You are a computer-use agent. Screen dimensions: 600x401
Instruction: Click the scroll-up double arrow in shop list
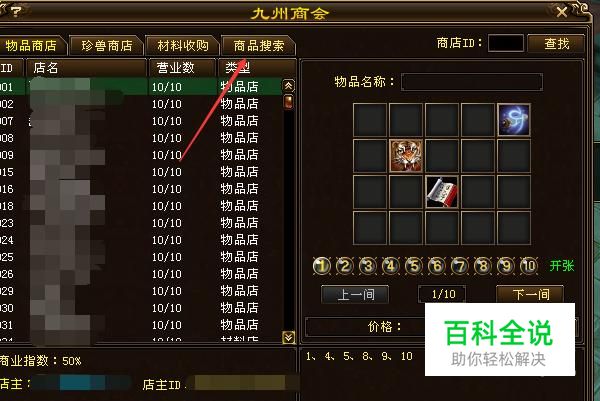click(289, 86)
